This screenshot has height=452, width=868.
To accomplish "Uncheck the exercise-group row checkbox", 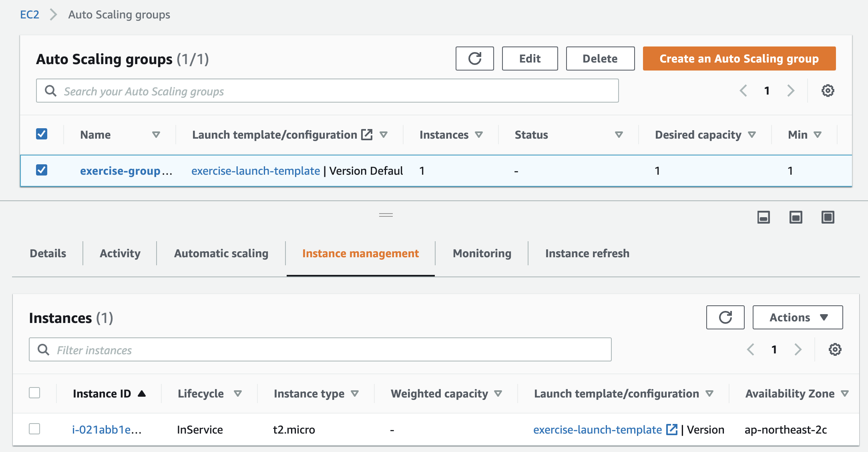I will [x=42, y=170].
